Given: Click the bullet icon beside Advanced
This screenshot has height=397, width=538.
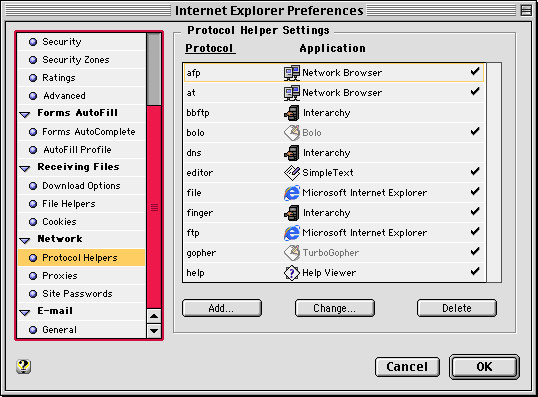Looking at the screenshot, I should [x=33, y=96].
